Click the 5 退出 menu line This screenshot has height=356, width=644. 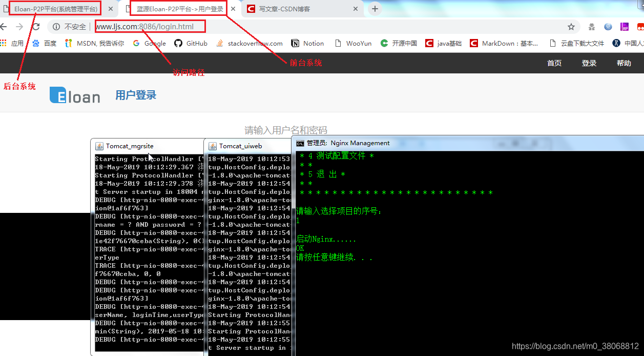[322, 174]
